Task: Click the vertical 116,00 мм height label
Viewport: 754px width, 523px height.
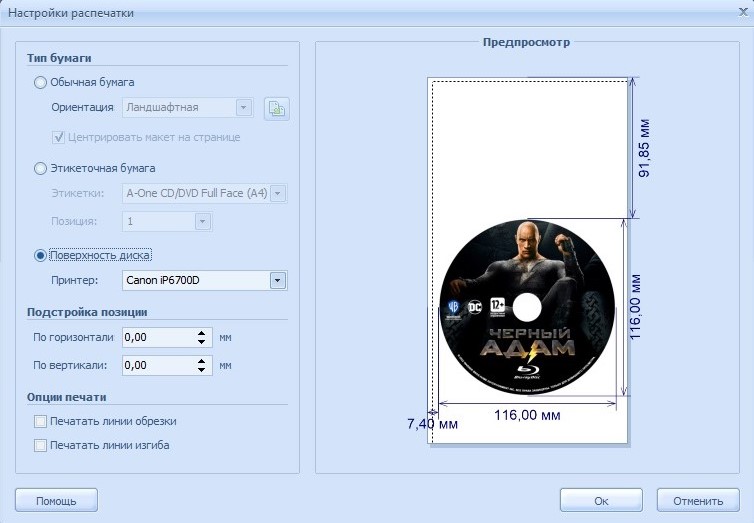Action: pyautogui.click(x=635, y=307)
